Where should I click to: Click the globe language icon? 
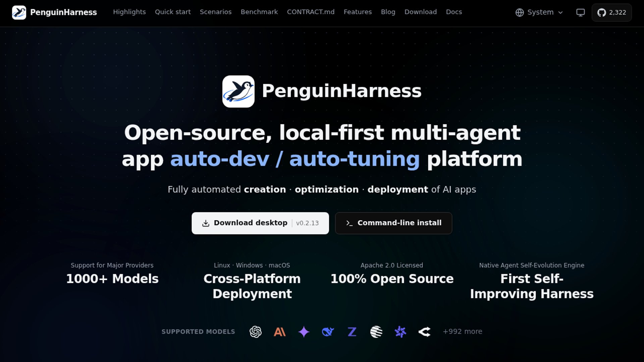pyautogui.click(x=520, y=12)
